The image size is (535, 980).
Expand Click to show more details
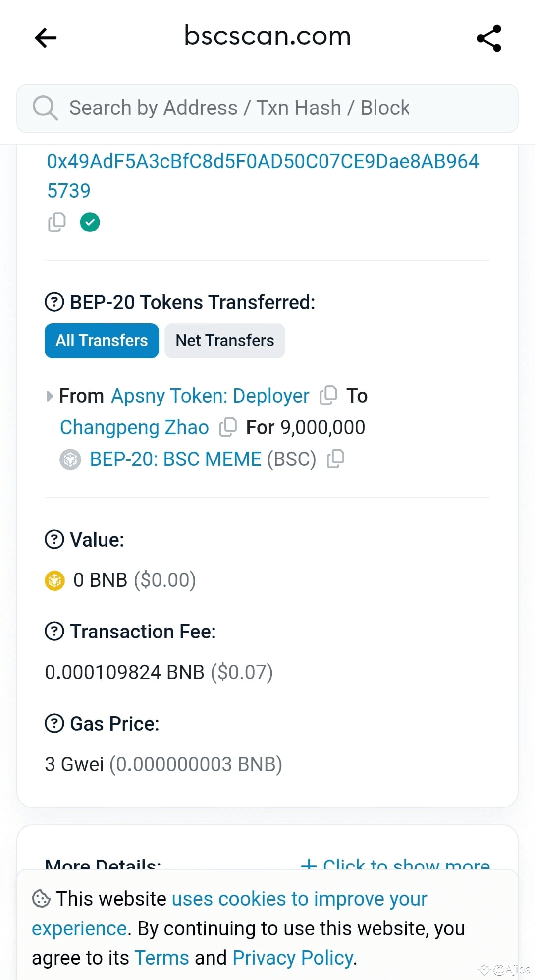tap(395, 864)
